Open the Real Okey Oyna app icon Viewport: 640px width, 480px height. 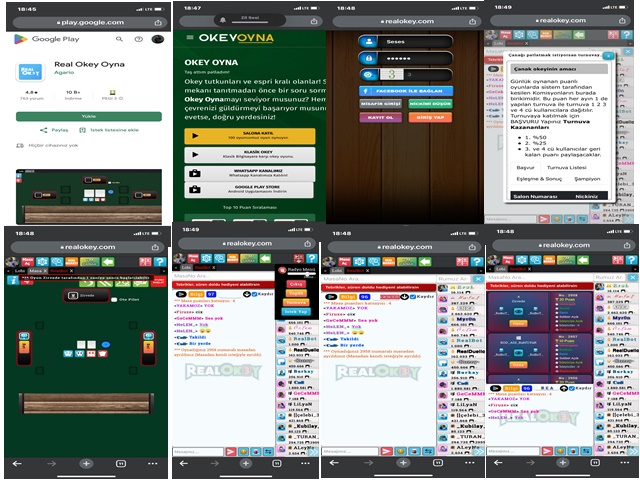click(x=30, y=72)
